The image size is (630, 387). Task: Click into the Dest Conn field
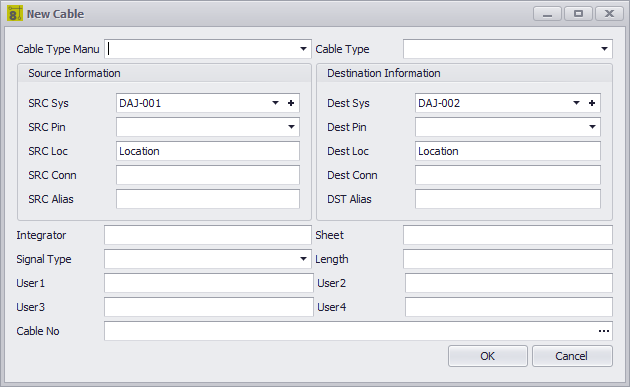point(508,175)
